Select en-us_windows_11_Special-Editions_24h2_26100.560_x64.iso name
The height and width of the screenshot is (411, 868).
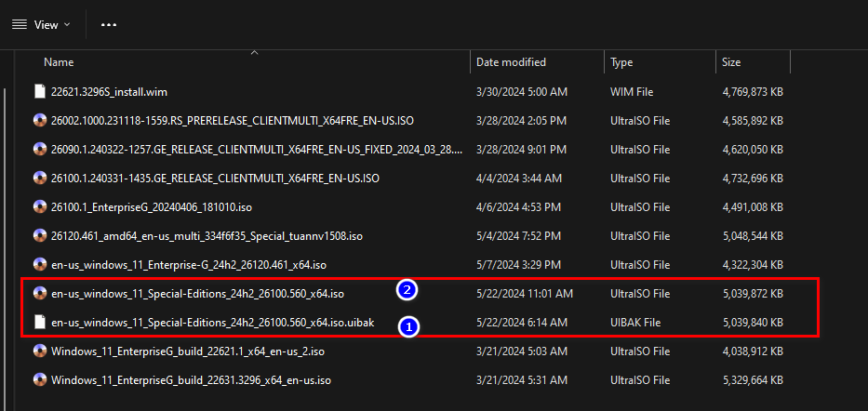point(197,294)
